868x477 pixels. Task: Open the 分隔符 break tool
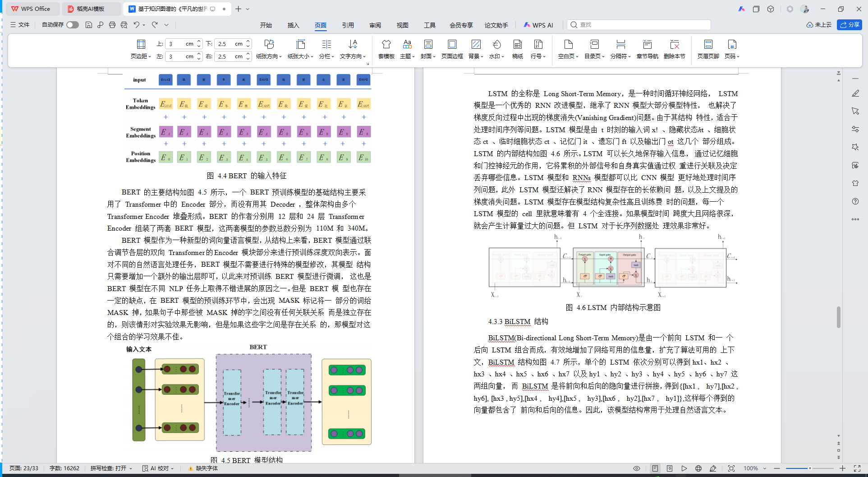(x=620, y=49)
